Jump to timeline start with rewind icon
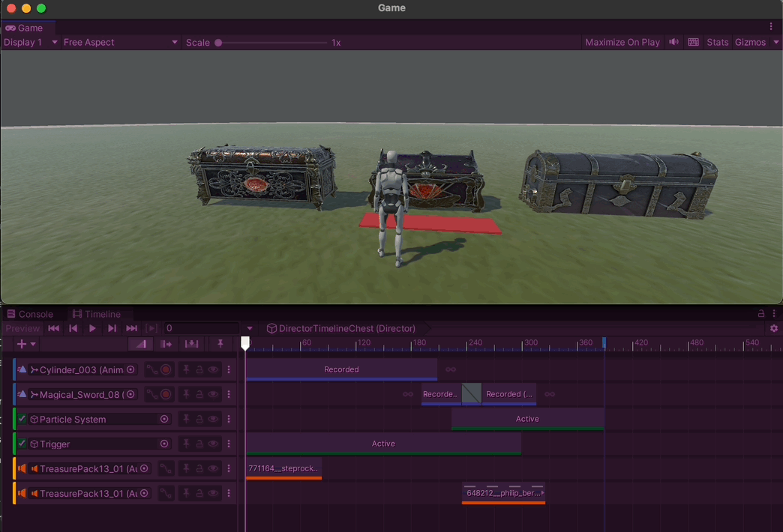Screen dimensions: 783x532 click(53, 328)
